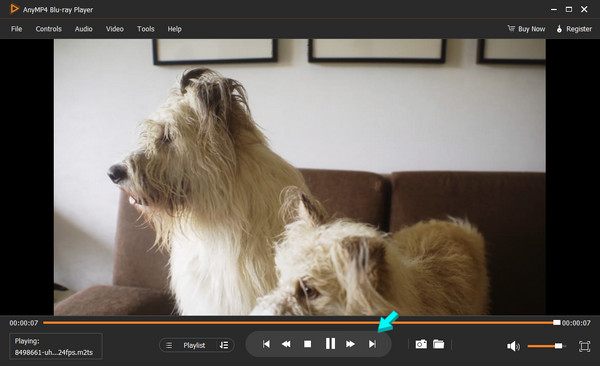Open the Help menu
The height and width of the screenshot is (366, 600).
(174, 29)
